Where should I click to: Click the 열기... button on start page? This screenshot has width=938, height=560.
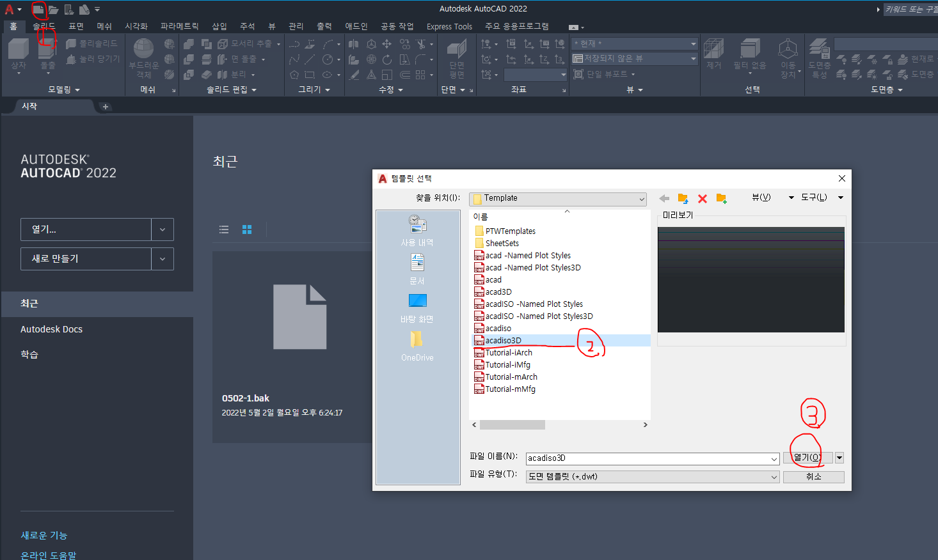[86, 229]
